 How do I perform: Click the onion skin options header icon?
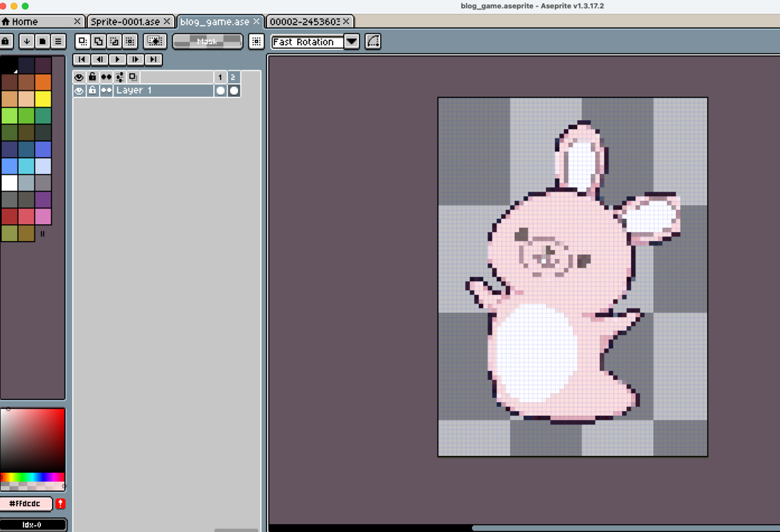click(120, 77)
